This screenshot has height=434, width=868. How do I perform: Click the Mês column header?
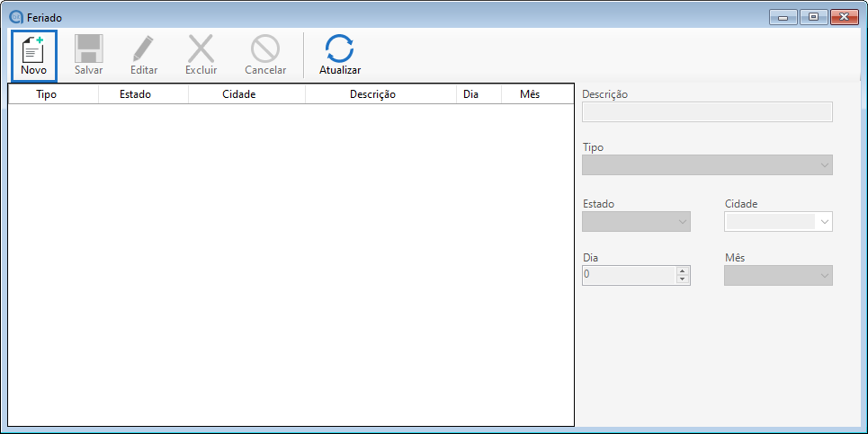pyautogui.click(x=530, y=94)
